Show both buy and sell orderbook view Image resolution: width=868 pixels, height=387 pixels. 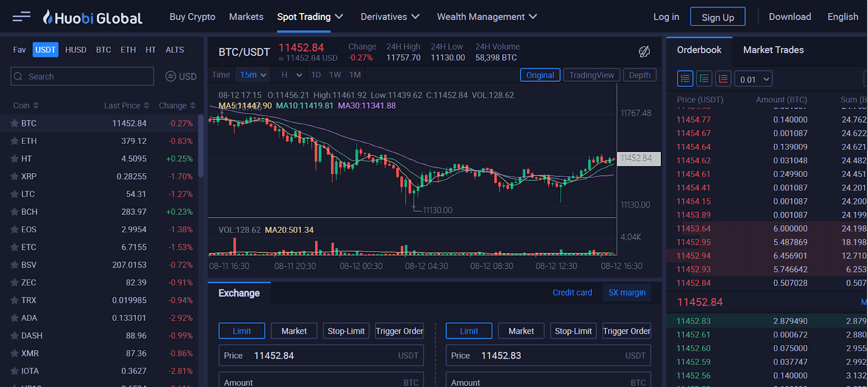(685, 79)
